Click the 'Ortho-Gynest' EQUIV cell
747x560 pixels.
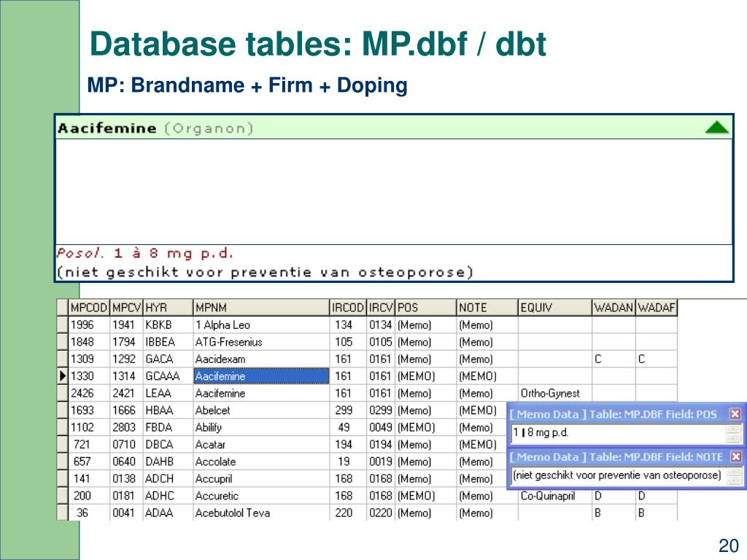coord(555,393)
